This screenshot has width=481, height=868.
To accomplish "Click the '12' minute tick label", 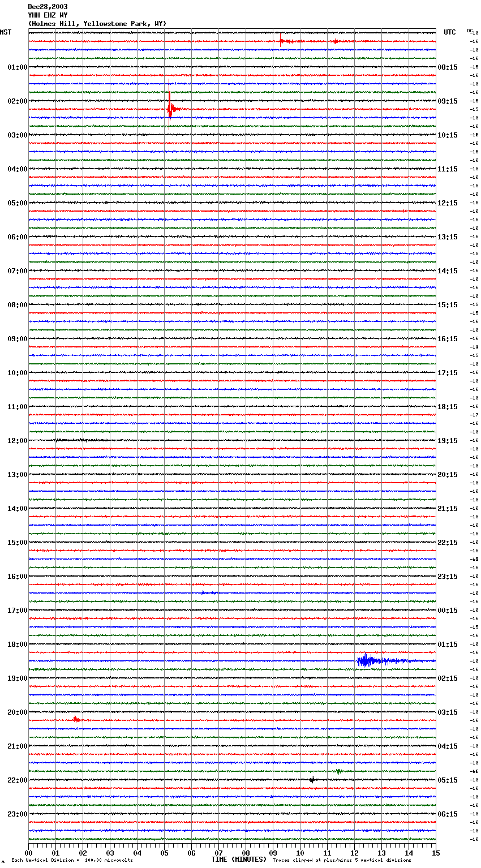I will tap(354, 853).
